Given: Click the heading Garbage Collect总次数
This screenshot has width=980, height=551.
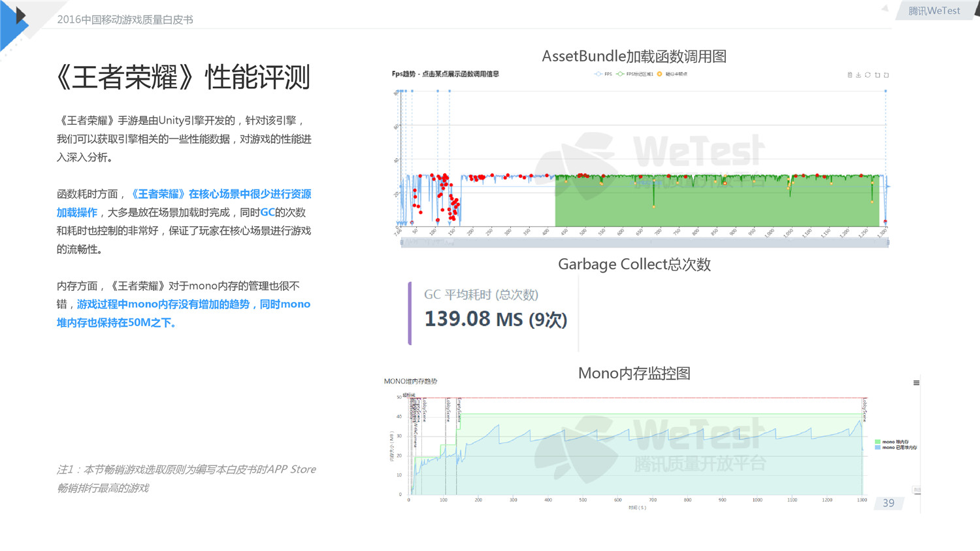Looking at the screenshot, I should 634,264.
